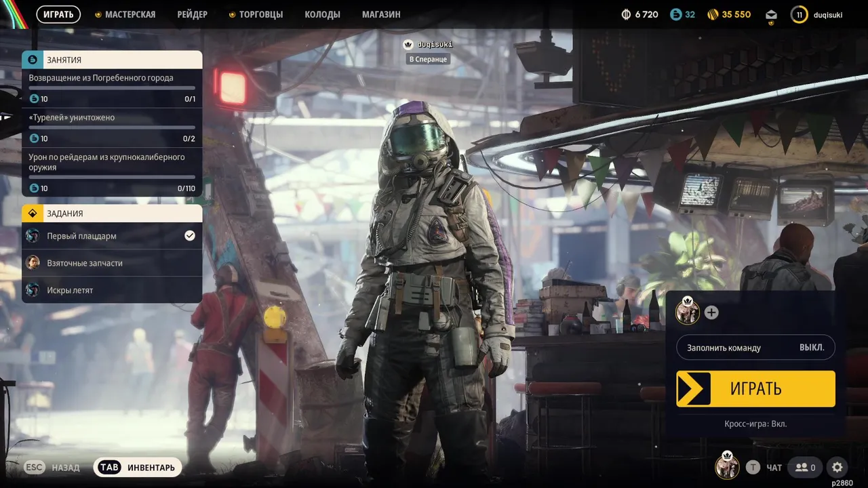Click the duqisuki profile name top right
Viewport: 868px width, 488px height.
(828, 14)
